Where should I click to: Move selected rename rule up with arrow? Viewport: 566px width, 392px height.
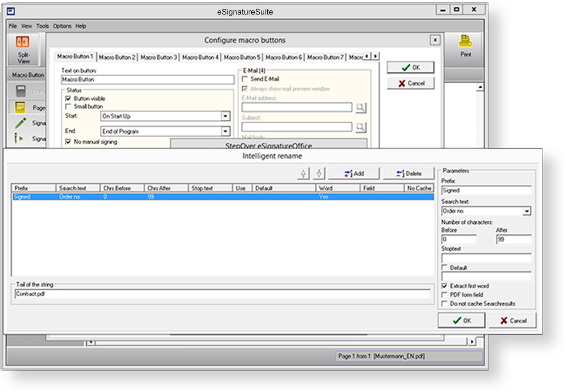[303, 173]
